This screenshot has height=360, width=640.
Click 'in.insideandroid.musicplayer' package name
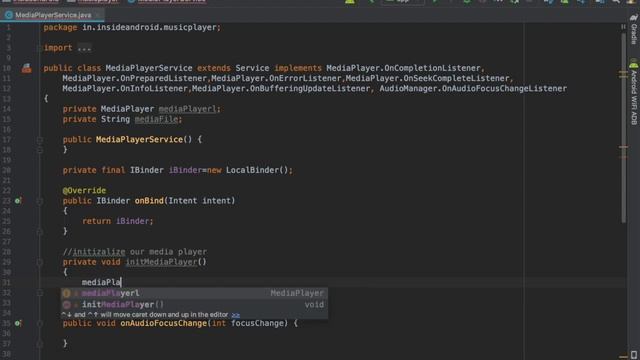click(x=149, y=27)
